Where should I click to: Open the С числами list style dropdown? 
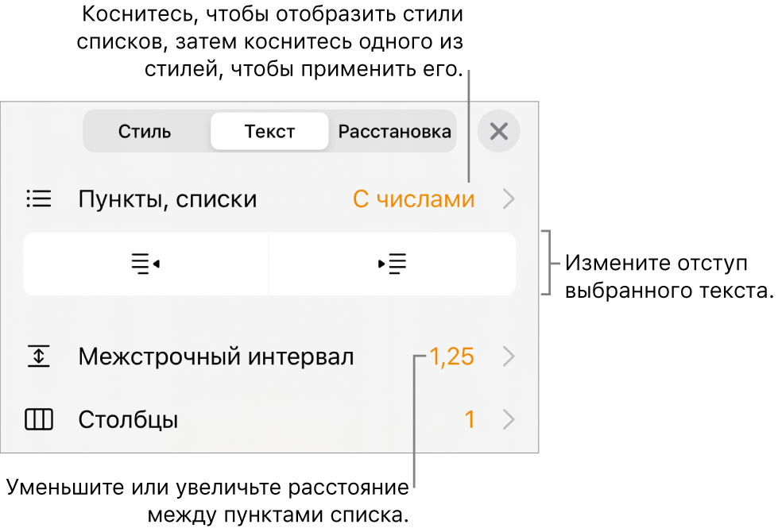[x=412, y=199]
